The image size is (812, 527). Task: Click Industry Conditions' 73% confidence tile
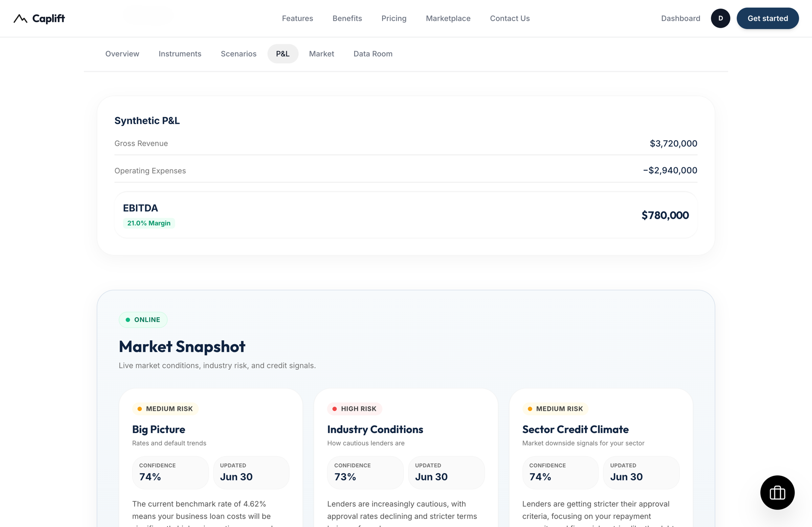click(365, 472)
